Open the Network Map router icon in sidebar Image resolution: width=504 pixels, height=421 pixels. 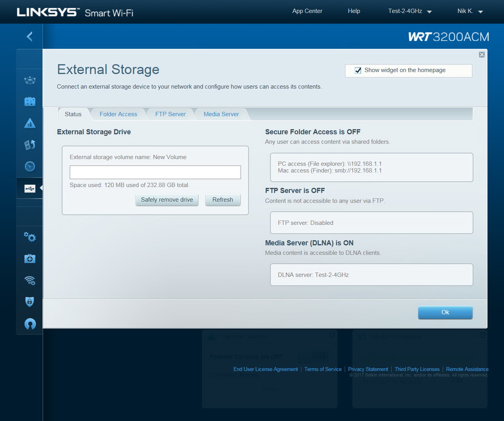pos(30,80)
